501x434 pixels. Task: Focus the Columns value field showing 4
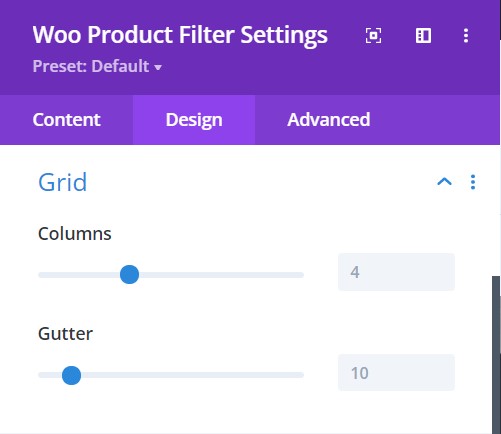point(396,272)
